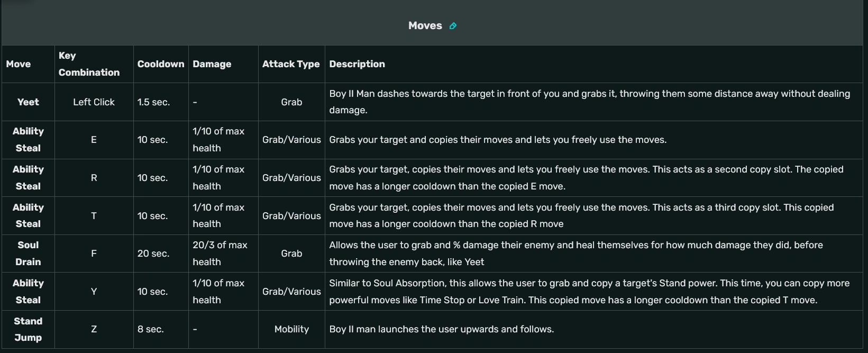Select the Key Combination column header
This screenshot has width=868, height=353.
click(x=89, y=64)
